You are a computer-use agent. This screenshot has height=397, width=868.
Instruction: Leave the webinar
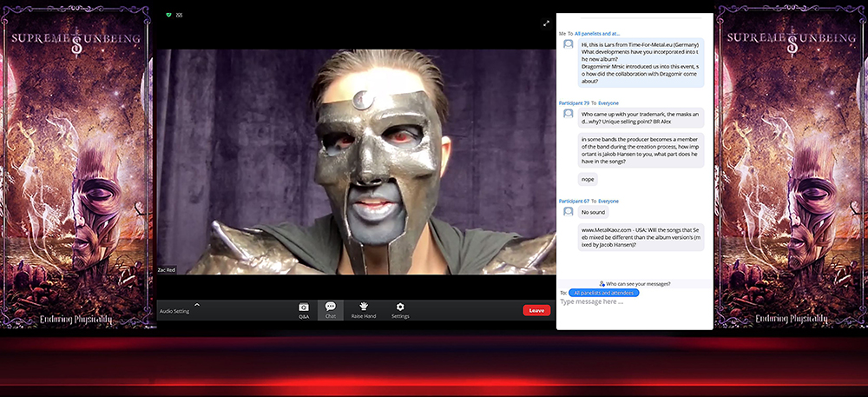click(x=536, y=310)
